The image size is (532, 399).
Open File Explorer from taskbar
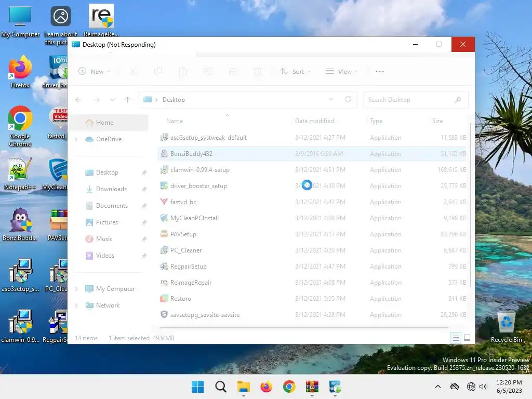pyautogui.click(x=243, y=387)
